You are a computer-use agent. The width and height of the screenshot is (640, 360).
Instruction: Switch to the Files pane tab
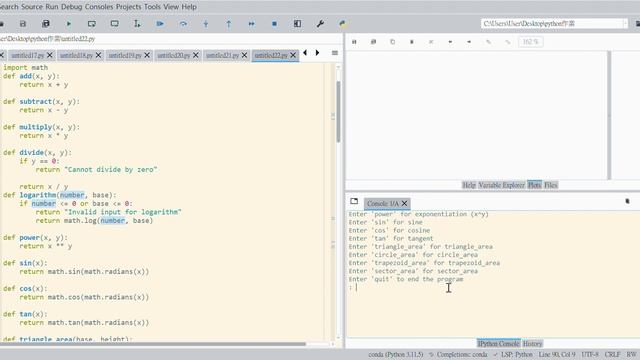click(x=551, y=185)
